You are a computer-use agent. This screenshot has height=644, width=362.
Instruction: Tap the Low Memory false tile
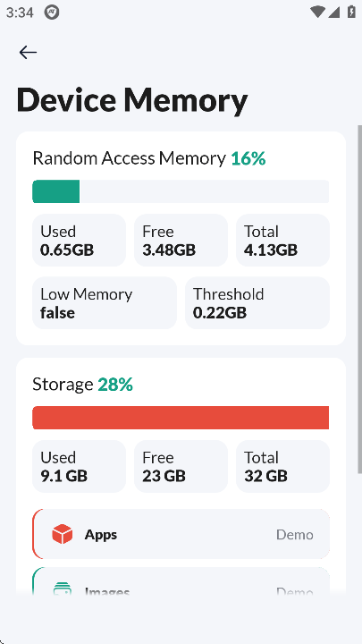(x=105, y=303)
